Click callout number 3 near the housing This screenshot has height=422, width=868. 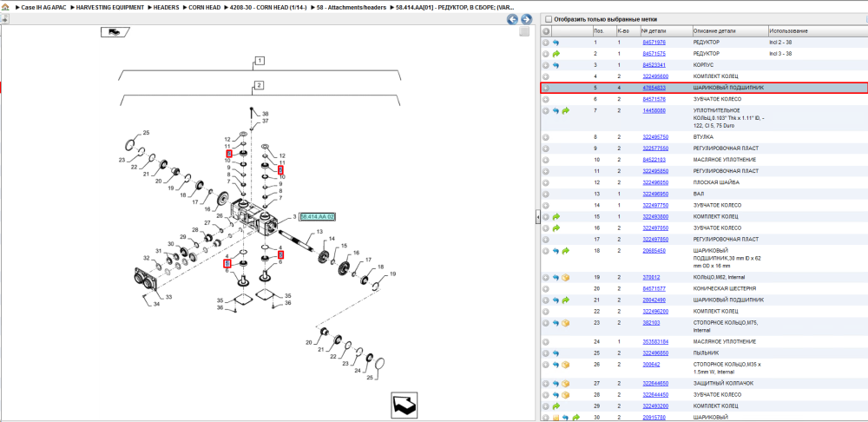point(294,216)
